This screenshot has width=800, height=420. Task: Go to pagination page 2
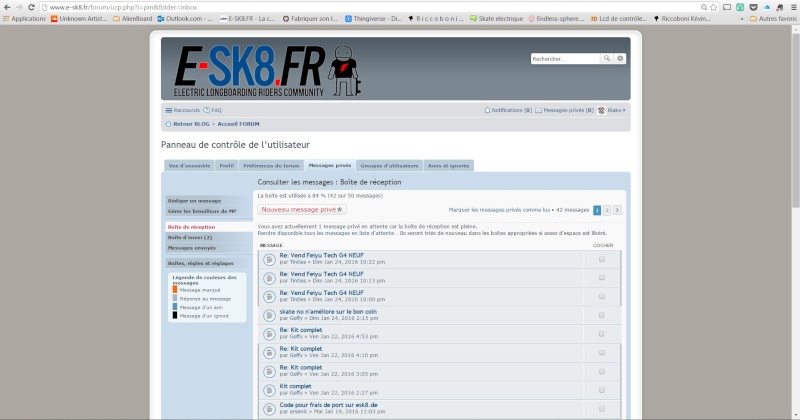607,210
